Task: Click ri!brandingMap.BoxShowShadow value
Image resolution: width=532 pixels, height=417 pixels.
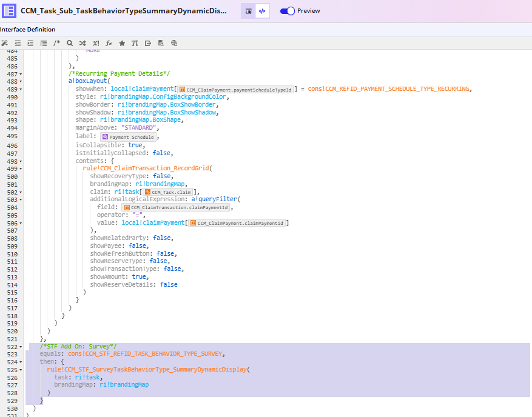Action: coord(167,112)
